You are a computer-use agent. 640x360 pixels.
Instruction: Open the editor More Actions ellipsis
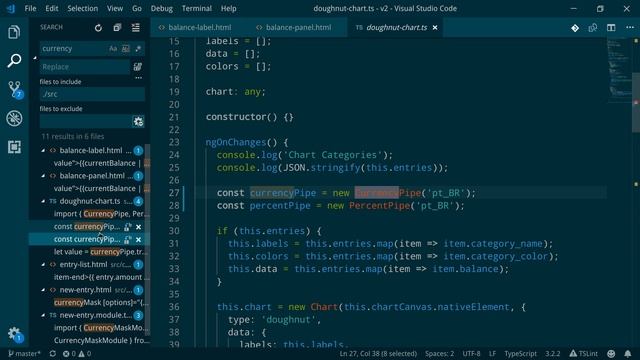630,27
